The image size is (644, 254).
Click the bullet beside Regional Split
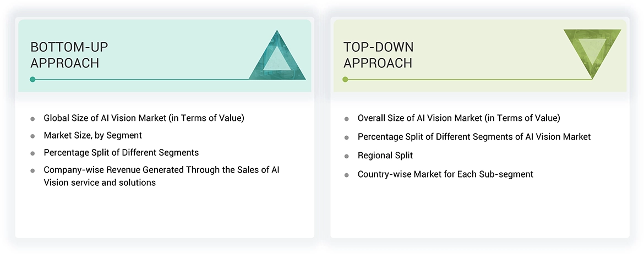point(346,156)
